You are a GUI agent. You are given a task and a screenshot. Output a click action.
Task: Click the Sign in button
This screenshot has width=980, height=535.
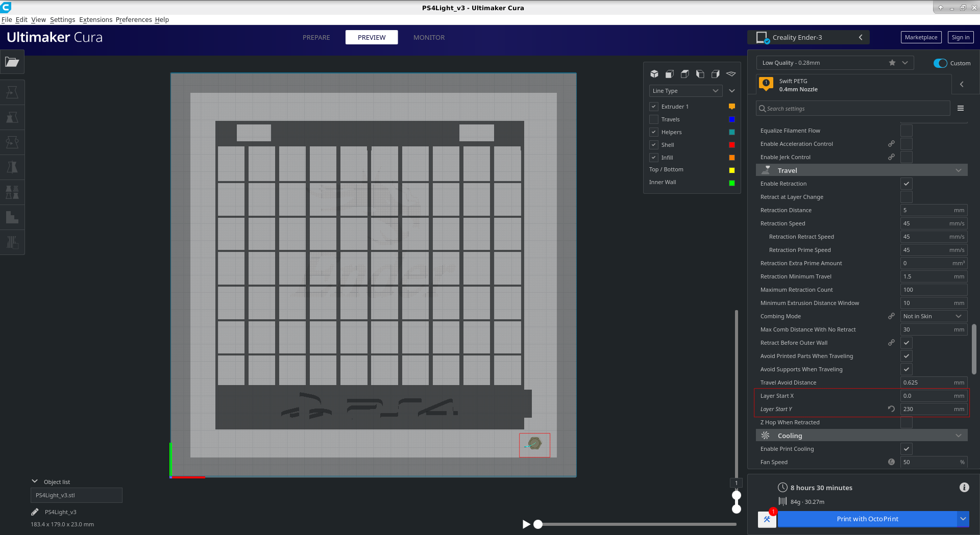pyautogui.click(x=961, y=37)
